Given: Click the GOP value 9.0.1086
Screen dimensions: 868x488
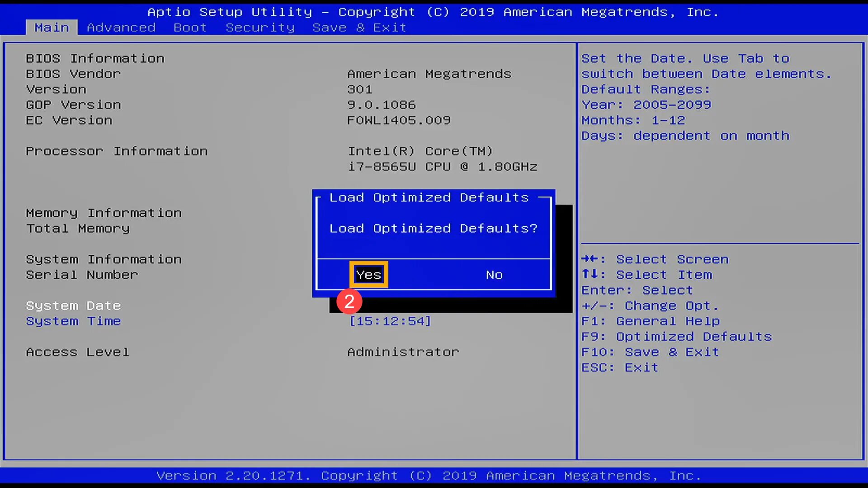Looking at the screenshot, I should pyautogui.click(x=381, y=104).
